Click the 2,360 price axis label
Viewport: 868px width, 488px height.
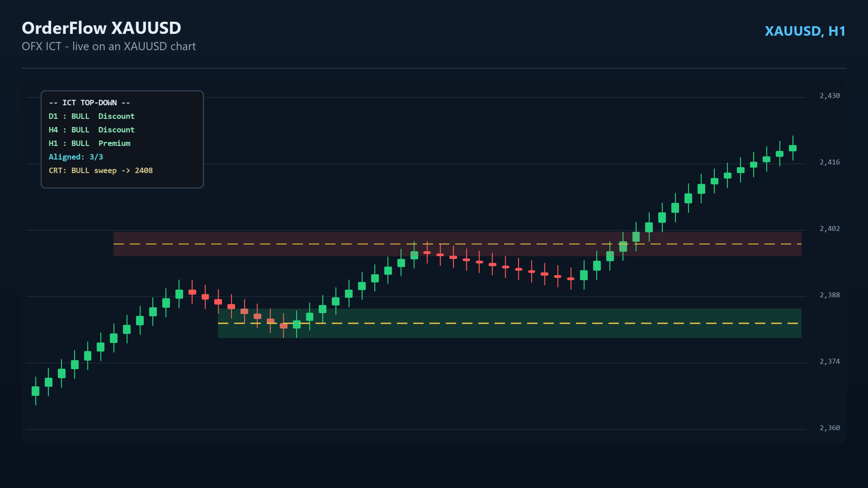click(x=830, y=428)
